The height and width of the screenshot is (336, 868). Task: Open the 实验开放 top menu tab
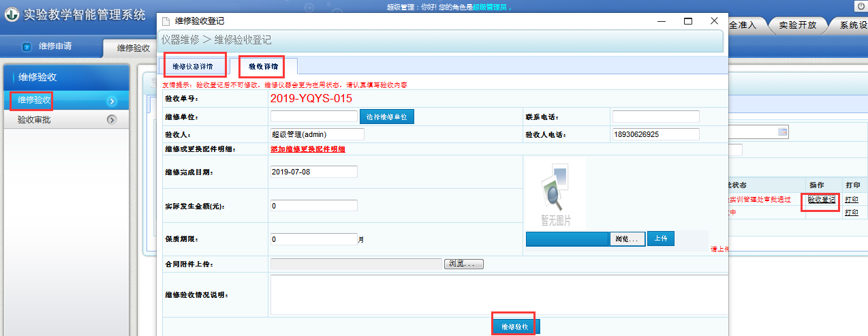(x=797, y=25)
